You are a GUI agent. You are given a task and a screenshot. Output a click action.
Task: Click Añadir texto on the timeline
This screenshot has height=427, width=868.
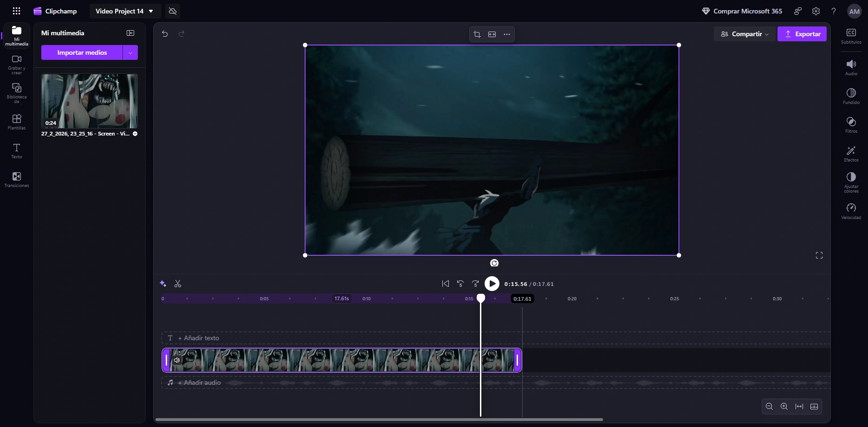[199, 338]
